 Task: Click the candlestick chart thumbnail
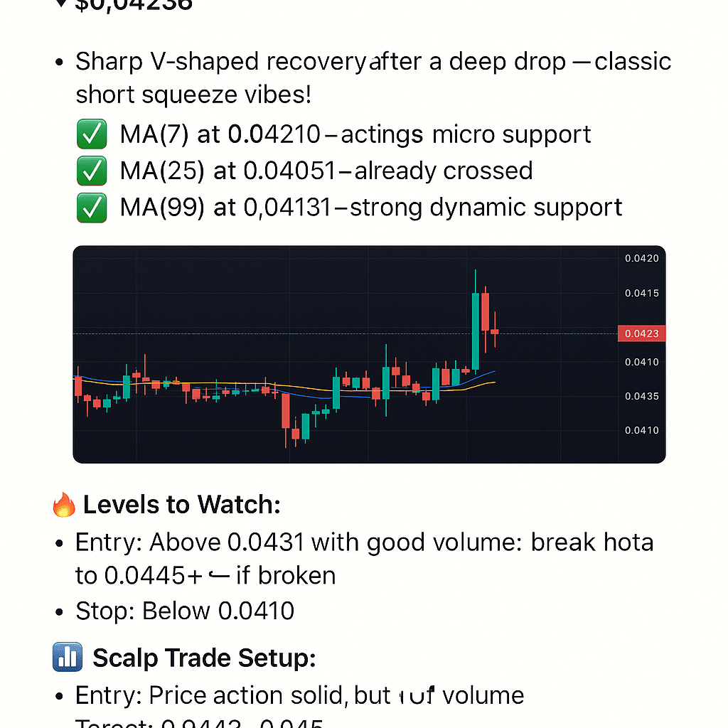tap(369, 354)
